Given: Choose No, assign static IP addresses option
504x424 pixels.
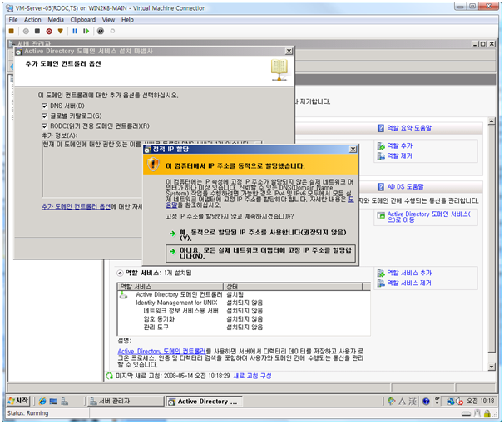Looking at the screenshot, I should pyautogui.click(x=260, y=253).
